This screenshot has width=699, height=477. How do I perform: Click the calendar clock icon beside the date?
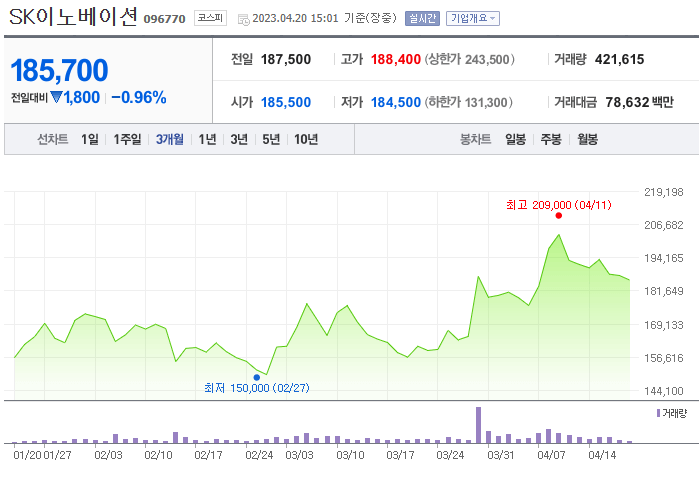tap(243, 19)
